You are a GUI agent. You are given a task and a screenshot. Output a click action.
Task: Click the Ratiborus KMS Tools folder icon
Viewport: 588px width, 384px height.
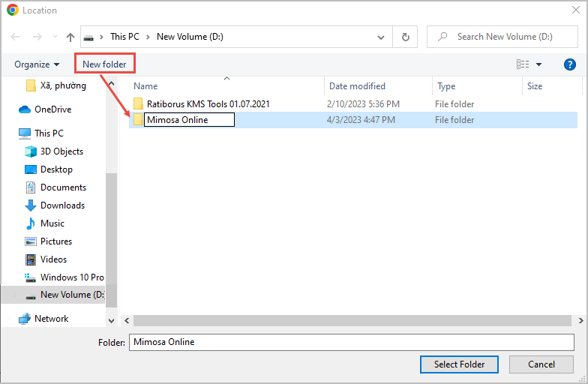click(x=138, y=103)
